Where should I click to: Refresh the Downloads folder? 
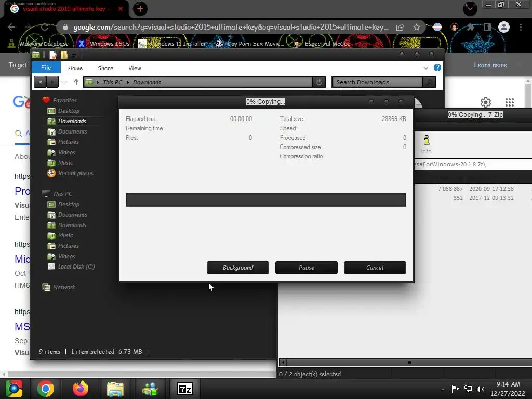click(x=318, y=82)
